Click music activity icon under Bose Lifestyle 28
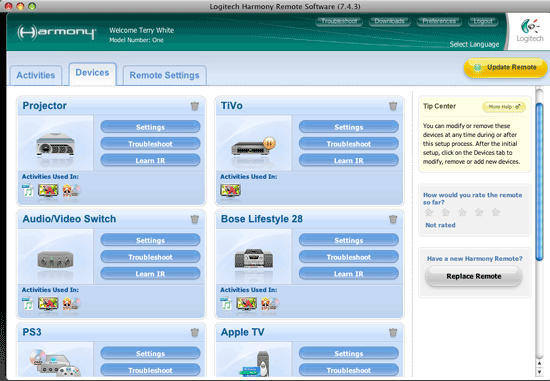This screenshot has height=381, width=550. (x=226, y=304)
